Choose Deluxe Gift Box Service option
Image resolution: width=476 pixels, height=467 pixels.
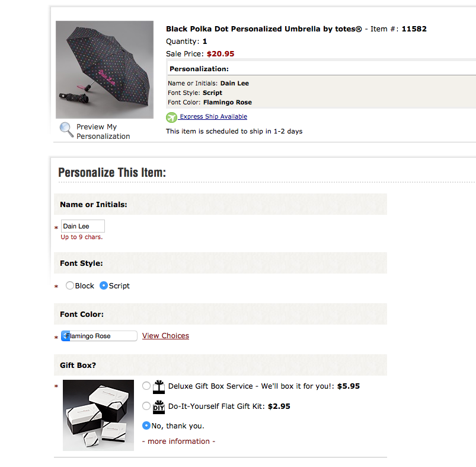(x=146, y=386)
